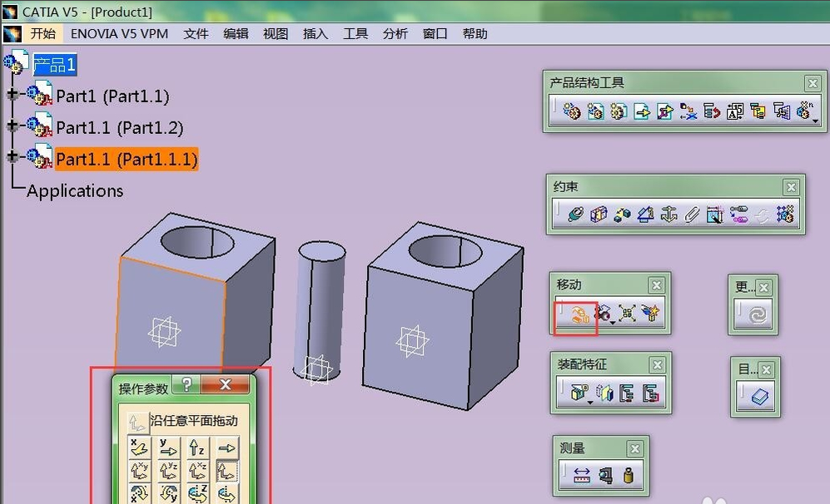Apply the Fix Component anchor constraint
The height and width of the screenshot is (504, 830).
click(x=668, y=214)
